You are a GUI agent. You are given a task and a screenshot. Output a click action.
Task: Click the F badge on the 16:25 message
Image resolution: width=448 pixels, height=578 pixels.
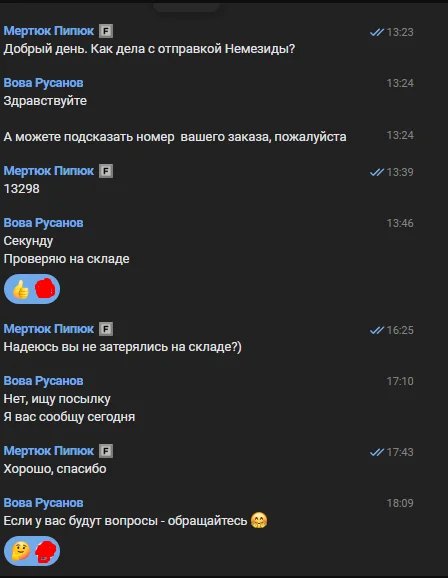point(106,329)
